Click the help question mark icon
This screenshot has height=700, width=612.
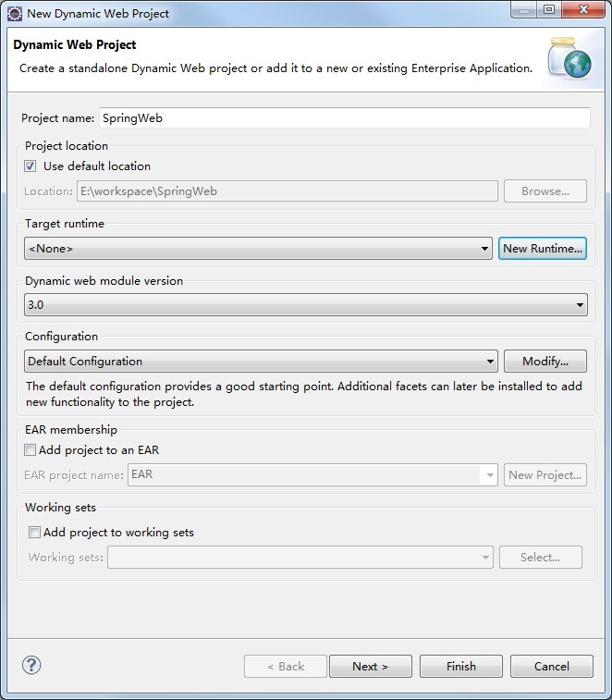[31, 665]
